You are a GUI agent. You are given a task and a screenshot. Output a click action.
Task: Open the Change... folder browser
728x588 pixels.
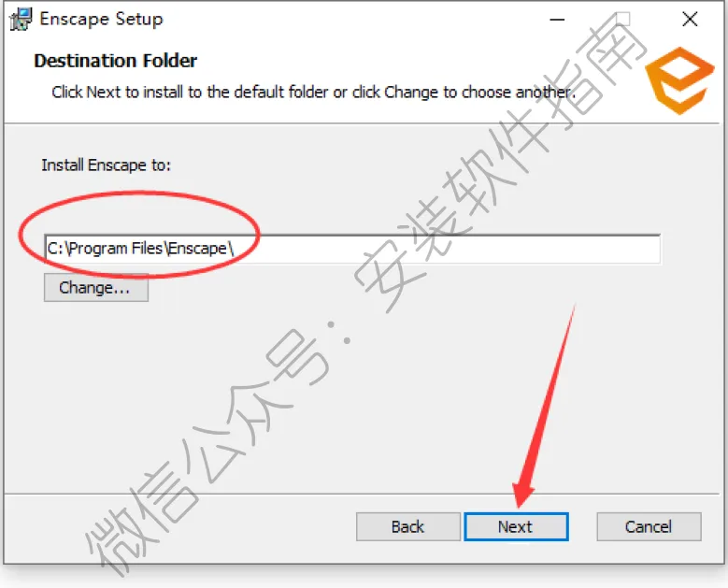(x=96, y=288)
